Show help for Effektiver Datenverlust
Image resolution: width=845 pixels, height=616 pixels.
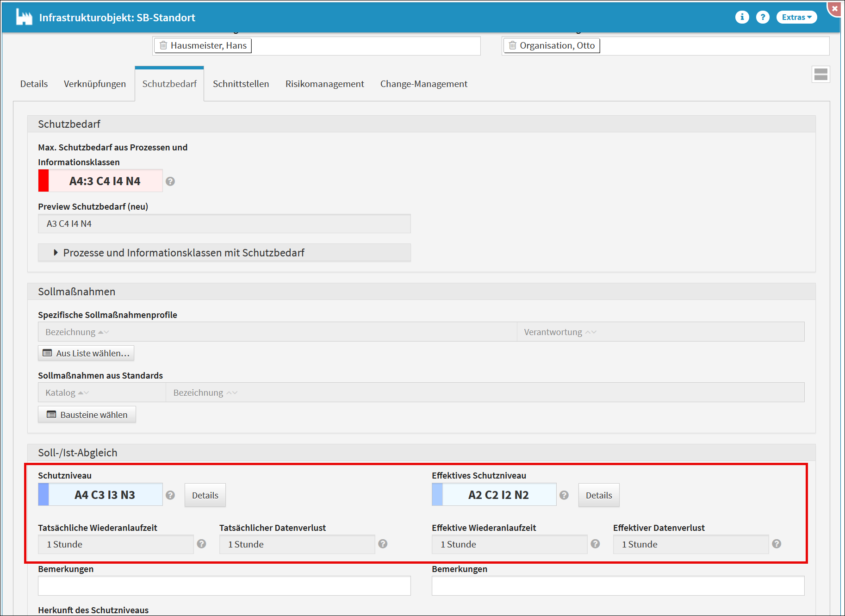(x=777, y=544)
